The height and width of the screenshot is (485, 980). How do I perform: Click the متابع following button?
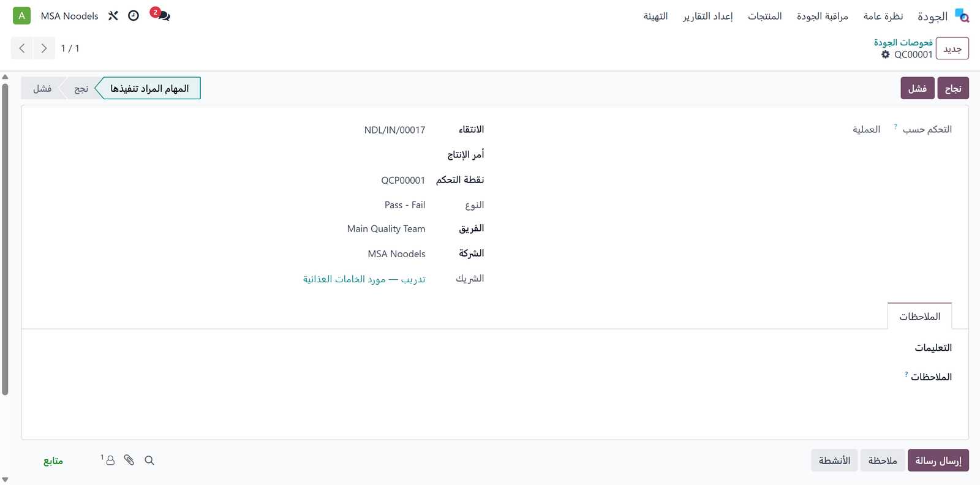[53, 461]
